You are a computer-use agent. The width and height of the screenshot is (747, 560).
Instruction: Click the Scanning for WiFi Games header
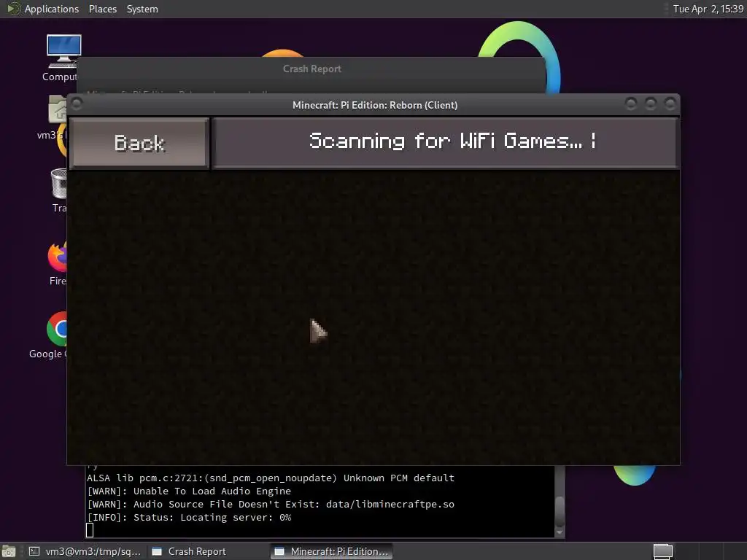tap(446, 142)
